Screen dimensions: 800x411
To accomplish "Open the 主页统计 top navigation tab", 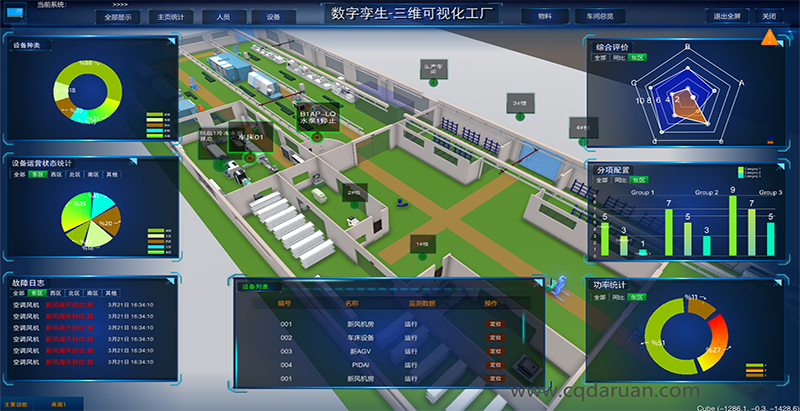I will click(165, 17).
